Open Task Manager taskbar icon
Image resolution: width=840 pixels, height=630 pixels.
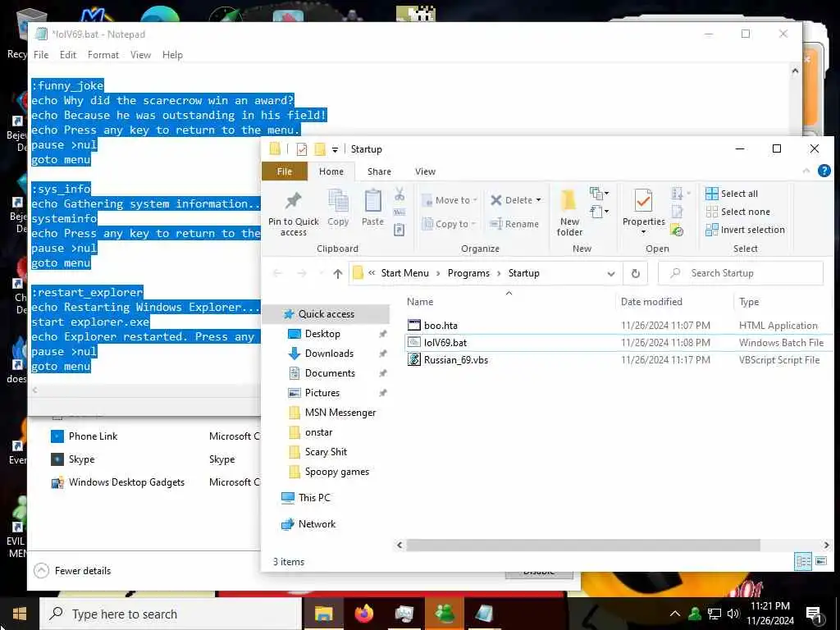(x=404, y=614)
